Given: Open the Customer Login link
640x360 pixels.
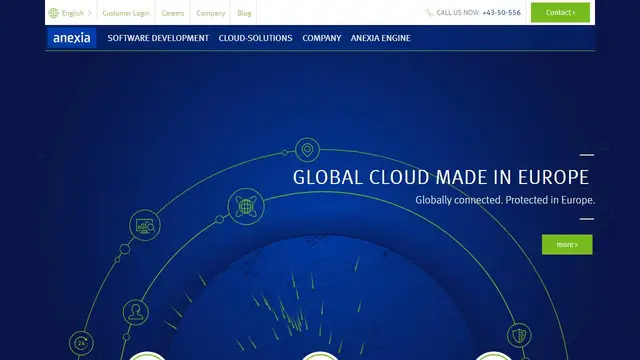Looking at the screenshot, I should [126, 13].
